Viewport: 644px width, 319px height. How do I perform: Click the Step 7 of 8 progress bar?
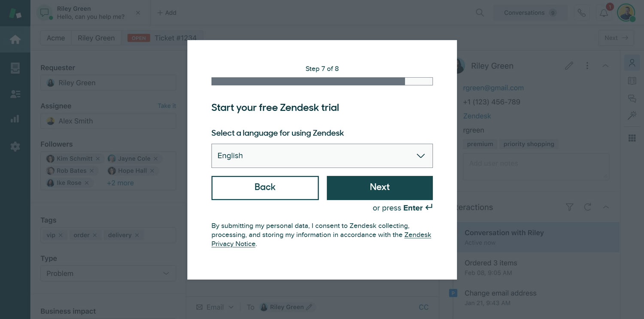click(322, 81)
